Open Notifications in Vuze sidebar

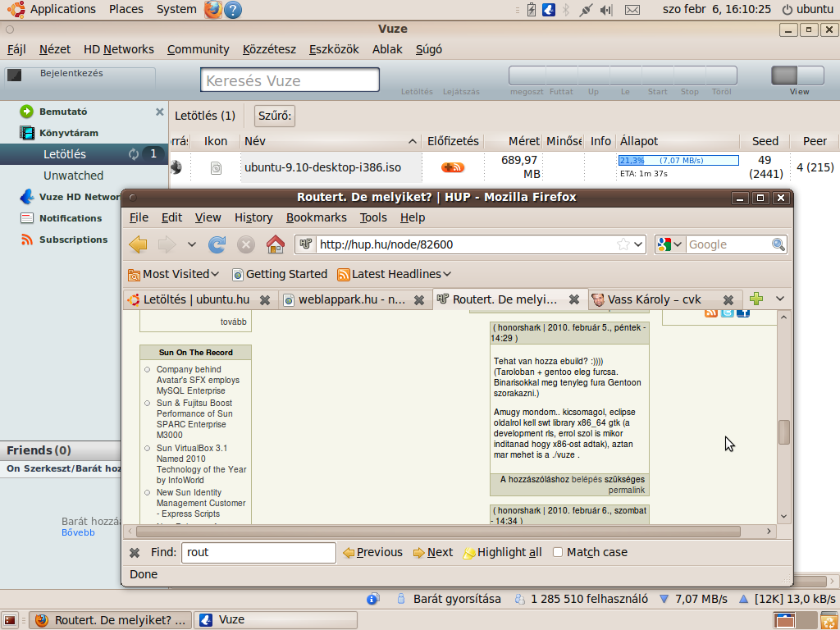click(x=71, y=218)
